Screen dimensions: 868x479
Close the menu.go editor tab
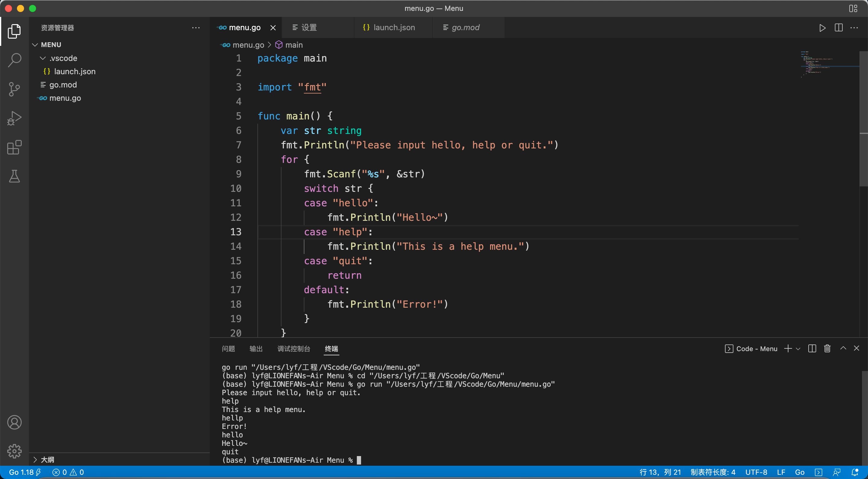point(273,28)
